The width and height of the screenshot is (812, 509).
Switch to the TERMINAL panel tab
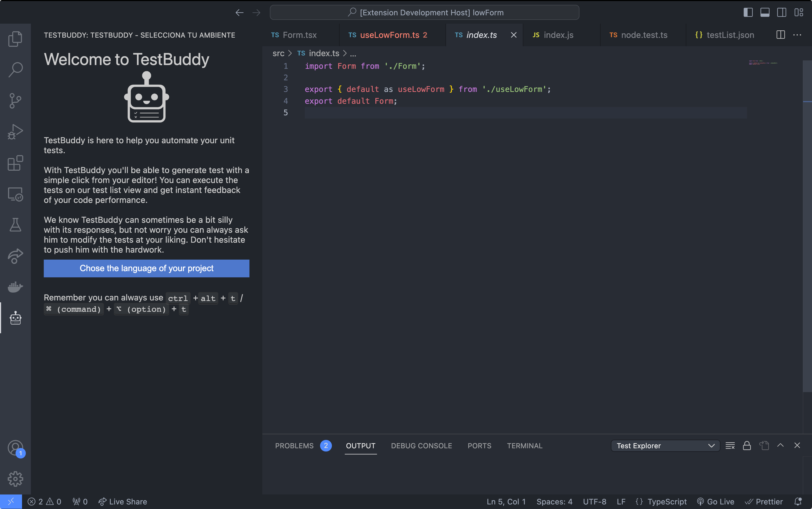coord(524,446)
